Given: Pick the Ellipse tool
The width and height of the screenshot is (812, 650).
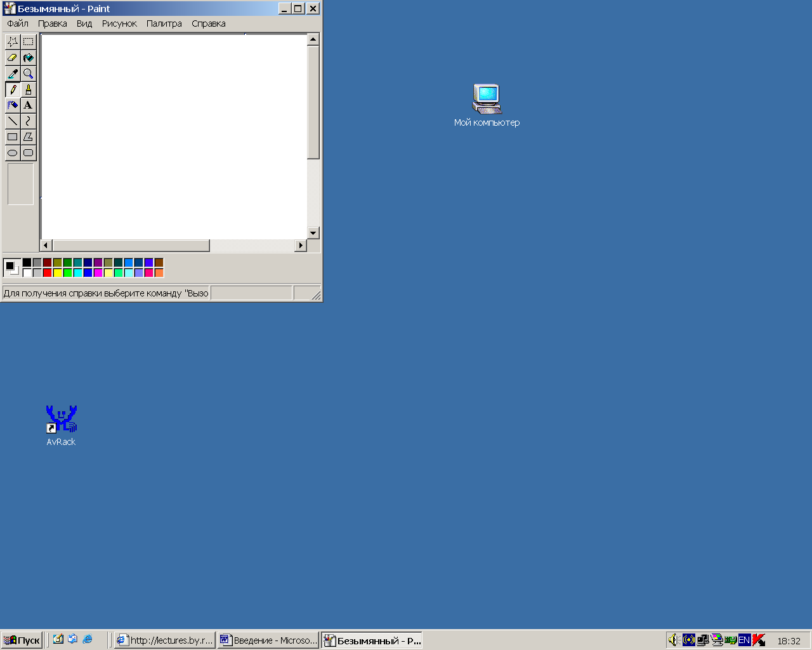Looking at the screenshot, I should tap(13, 153).
